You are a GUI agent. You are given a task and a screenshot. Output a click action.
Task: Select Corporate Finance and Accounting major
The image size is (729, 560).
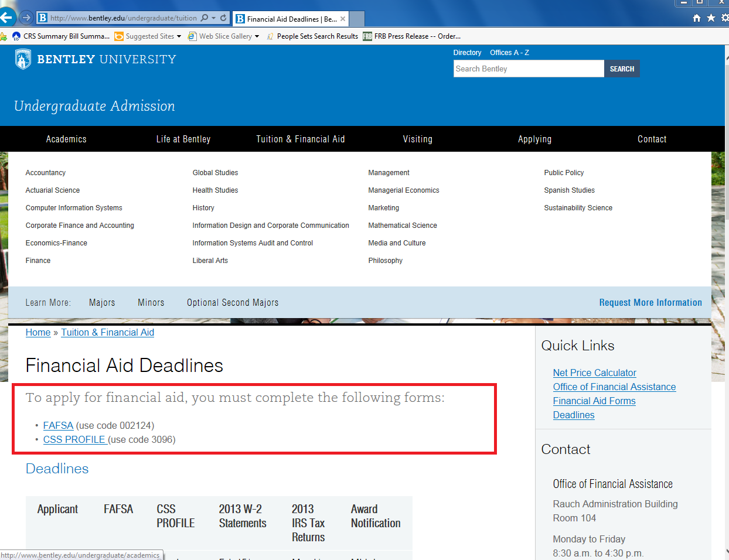click(80, 226)
